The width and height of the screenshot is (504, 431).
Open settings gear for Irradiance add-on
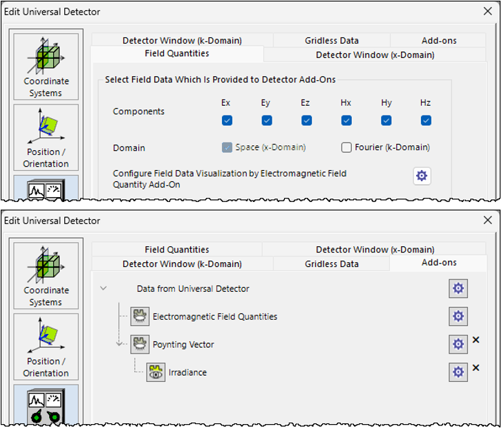point(458,372)
